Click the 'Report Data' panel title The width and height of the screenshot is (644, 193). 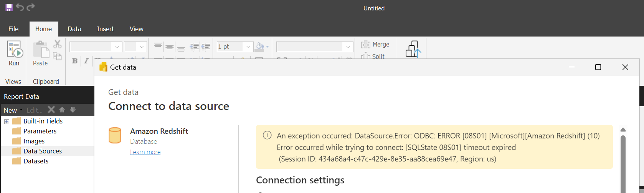click(21, 96)
